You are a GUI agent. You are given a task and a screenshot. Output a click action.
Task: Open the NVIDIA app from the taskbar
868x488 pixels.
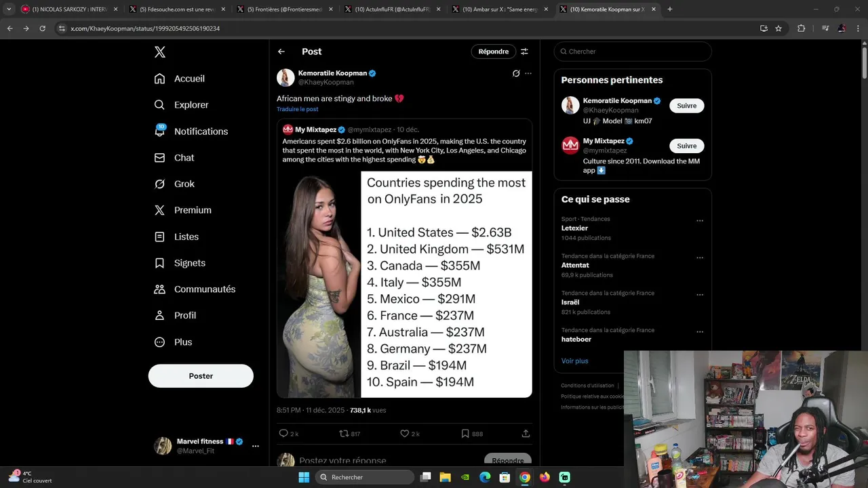point(465,477)
